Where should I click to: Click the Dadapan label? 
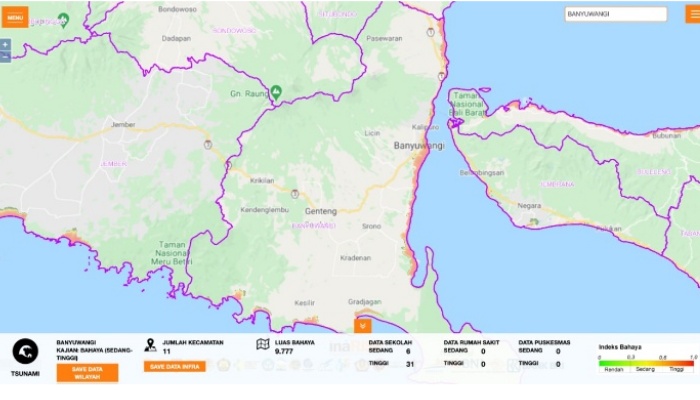[176, 38]
